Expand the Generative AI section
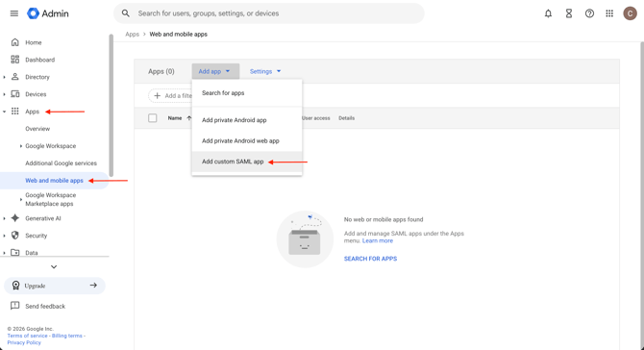Viewport: 644px width, 350px height. tap(4, 218)
